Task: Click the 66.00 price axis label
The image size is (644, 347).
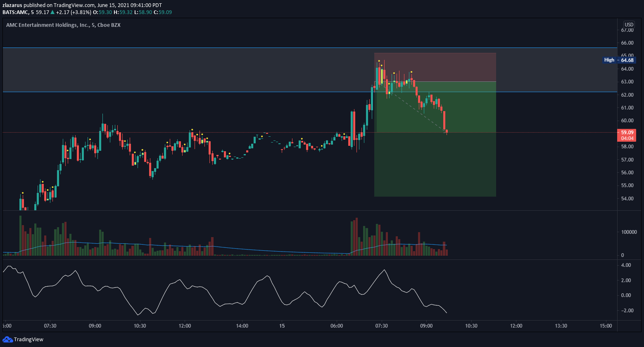Action: [627, 43]
